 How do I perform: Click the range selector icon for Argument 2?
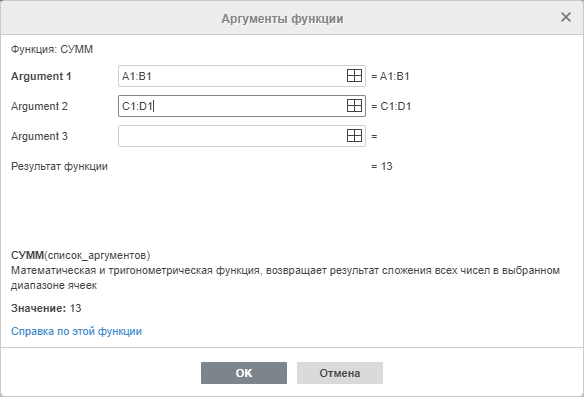354,106
